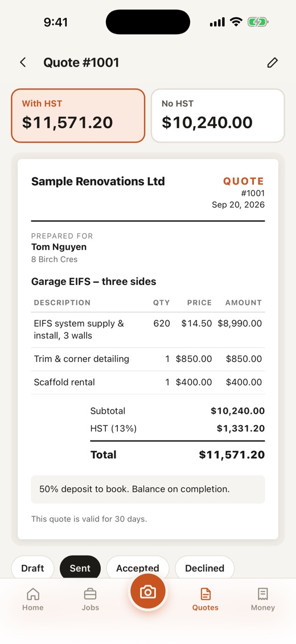Select the With HST total option
This screenshot has width=296, height=644.
pos(78,116)
